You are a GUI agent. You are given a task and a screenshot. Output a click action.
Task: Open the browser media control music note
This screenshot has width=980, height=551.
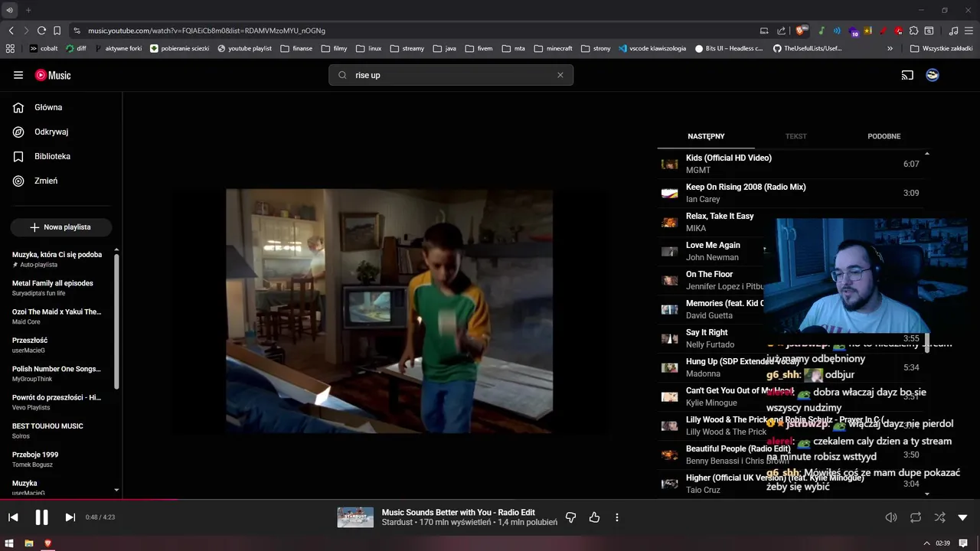953,31
